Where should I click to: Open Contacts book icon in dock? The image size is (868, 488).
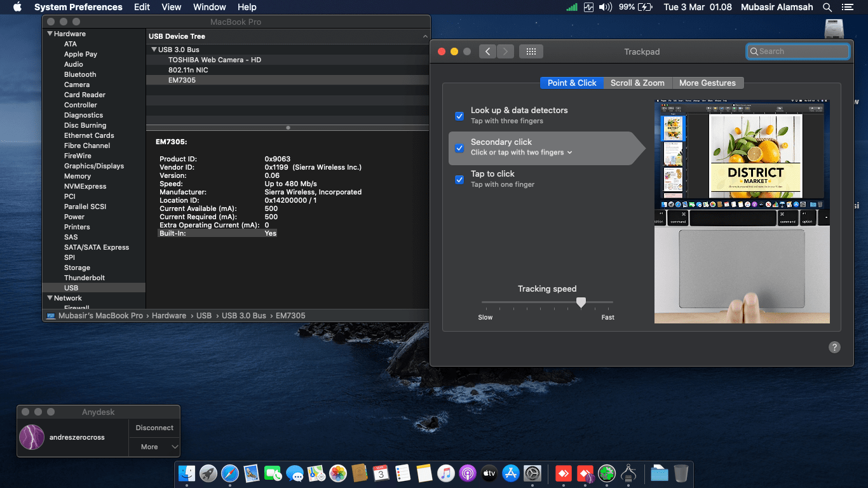pyautogui.click(x=360, y=473)
